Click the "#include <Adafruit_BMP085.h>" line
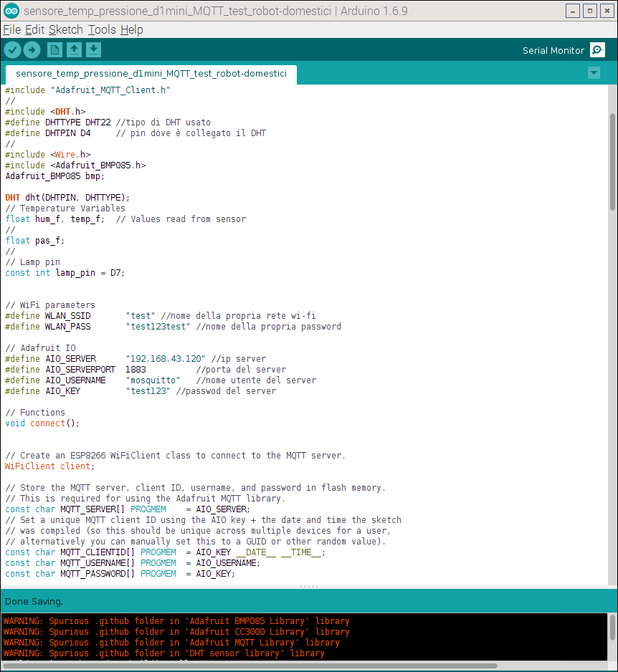The width and height of the screenshot is (618, 672). click(75, 165)
